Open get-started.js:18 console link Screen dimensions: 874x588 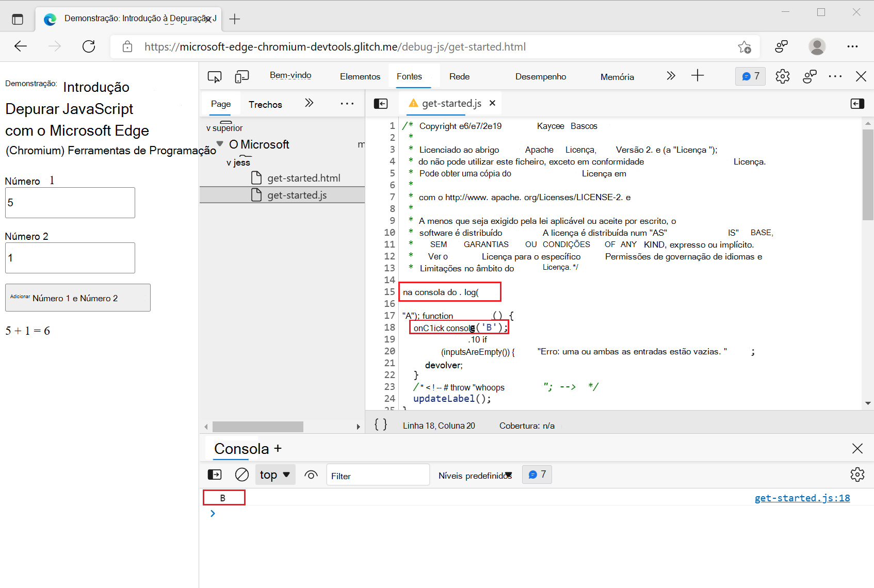tap(802, 498)
